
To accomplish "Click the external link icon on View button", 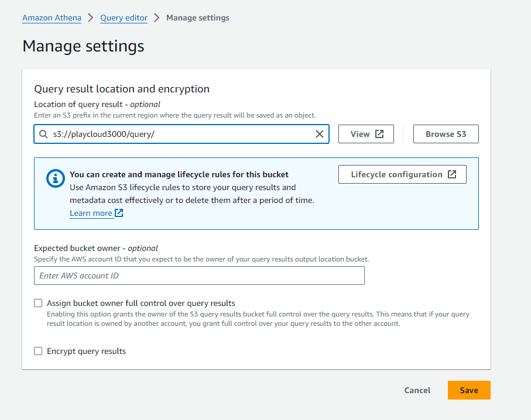I will tap(379, 134).
